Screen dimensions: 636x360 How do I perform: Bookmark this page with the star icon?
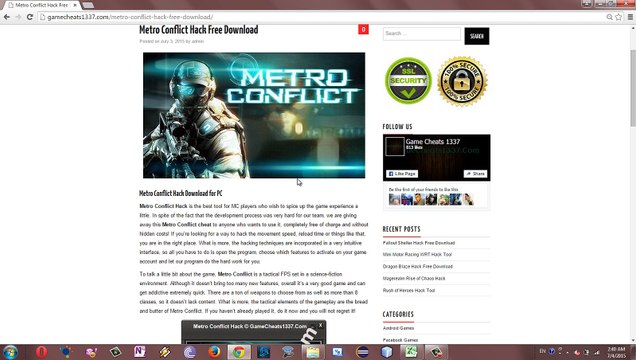[619, 17]
